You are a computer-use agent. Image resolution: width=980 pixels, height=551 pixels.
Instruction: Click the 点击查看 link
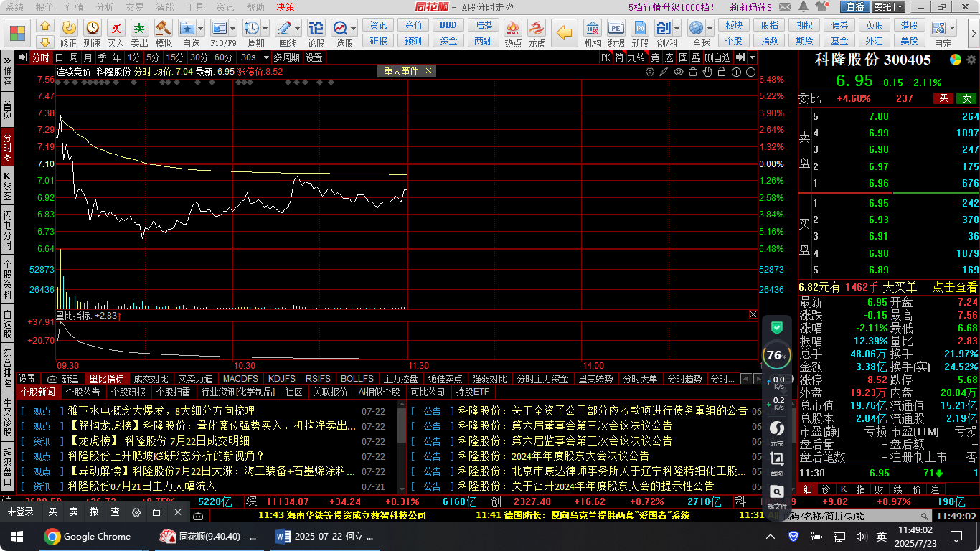pos(954,287)
